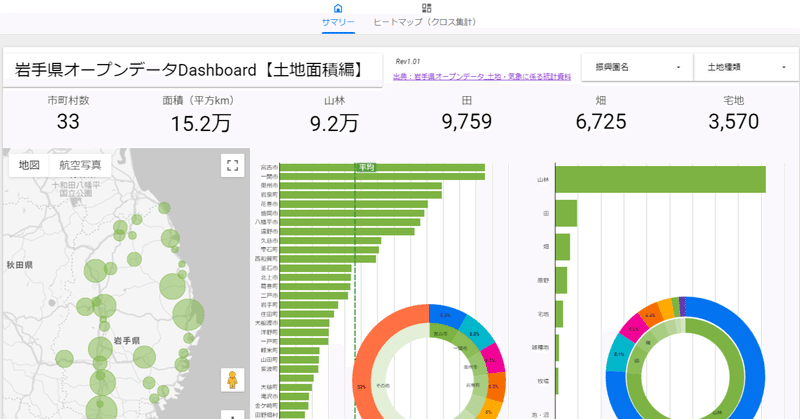Select the 山田町 bar in chart
The height and width of the screenshot is (419, 800).
click(299, 360)
